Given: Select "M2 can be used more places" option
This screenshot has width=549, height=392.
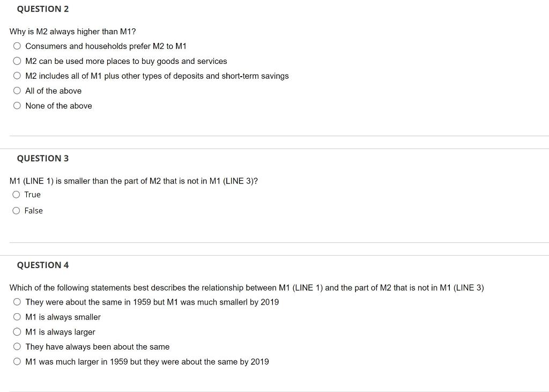Looking at the screenshot, I should pos(17,61).
